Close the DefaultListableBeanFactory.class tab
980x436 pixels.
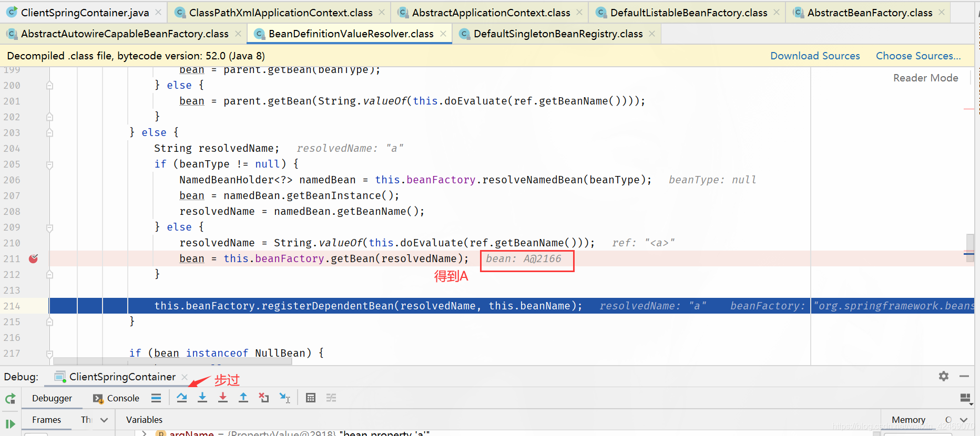coord(777,12)
